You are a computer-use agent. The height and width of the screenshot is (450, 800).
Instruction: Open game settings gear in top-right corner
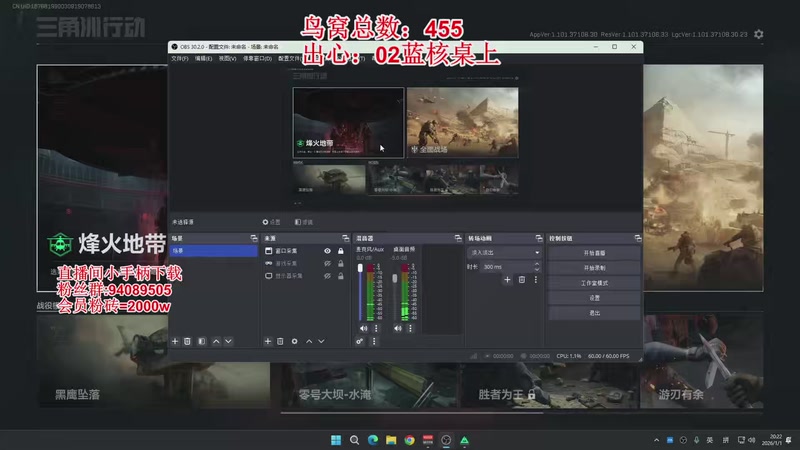(x=759, y=34)
